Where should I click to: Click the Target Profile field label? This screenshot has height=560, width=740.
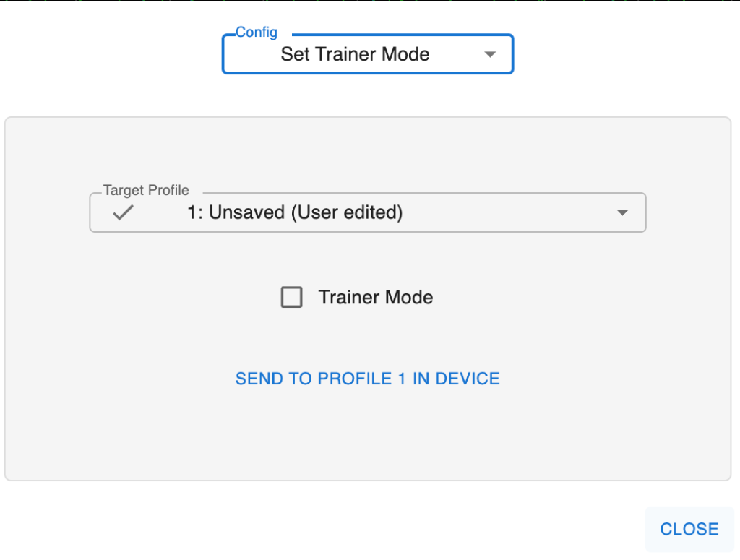[x=146, y=191]
